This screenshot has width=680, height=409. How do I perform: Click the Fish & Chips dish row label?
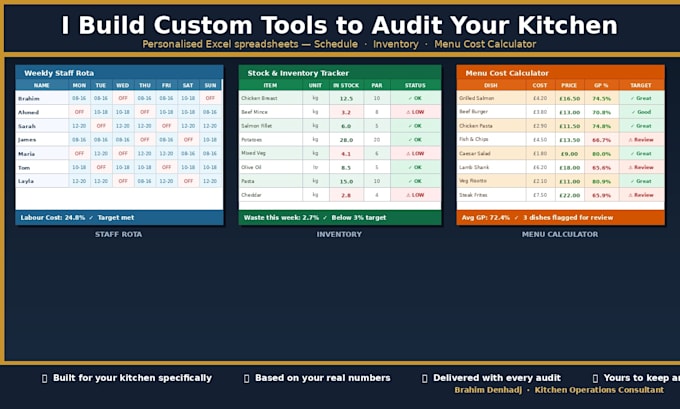click(x=474, y=140)
